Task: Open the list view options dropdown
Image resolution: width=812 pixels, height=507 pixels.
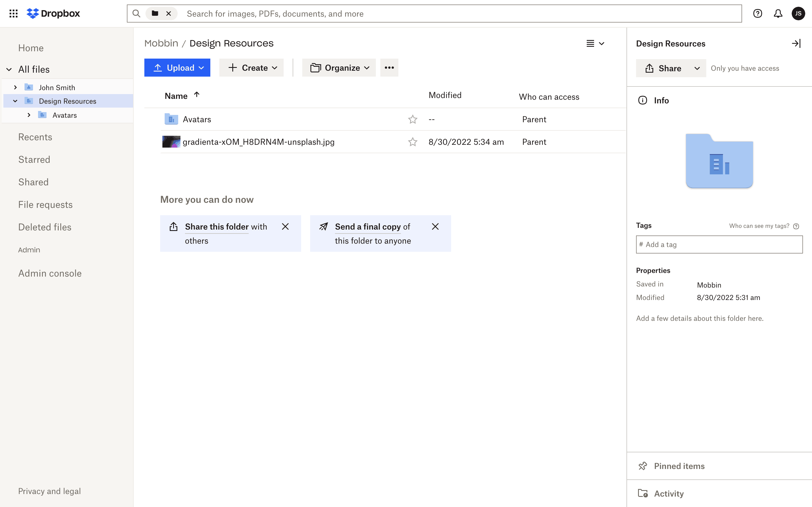Action: tap(595, 44)
